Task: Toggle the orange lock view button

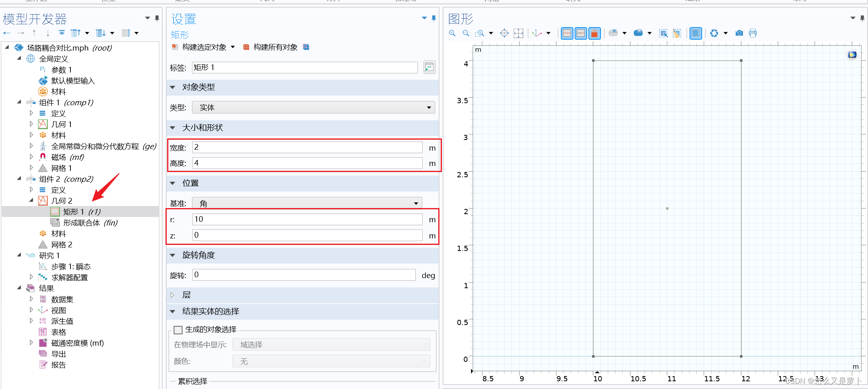Action: pos(594,33)
